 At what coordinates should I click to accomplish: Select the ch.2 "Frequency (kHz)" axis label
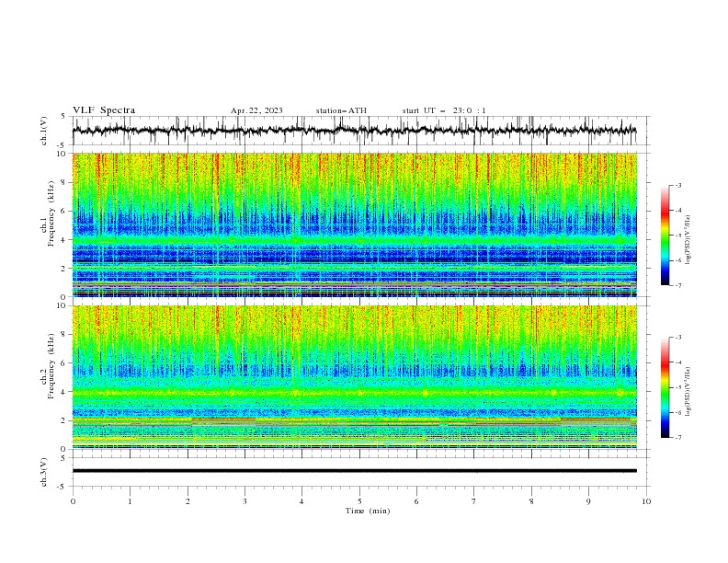pos(51,365)
